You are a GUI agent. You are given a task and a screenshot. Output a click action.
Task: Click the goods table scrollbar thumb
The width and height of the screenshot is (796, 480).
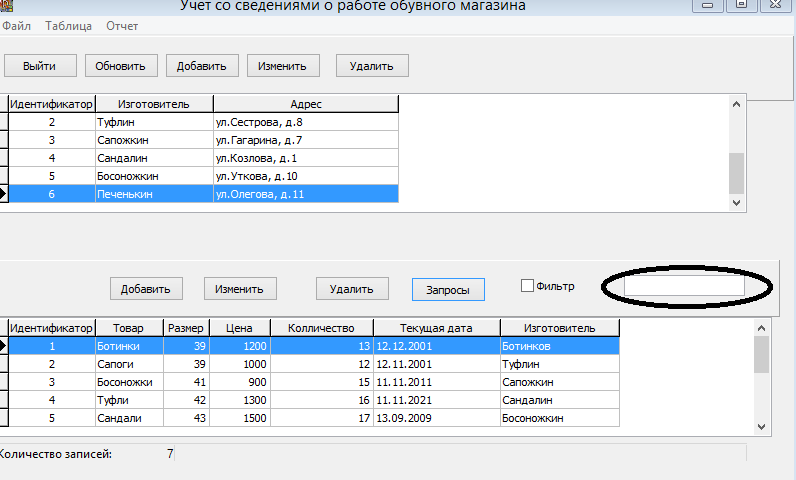coord(761,355)
